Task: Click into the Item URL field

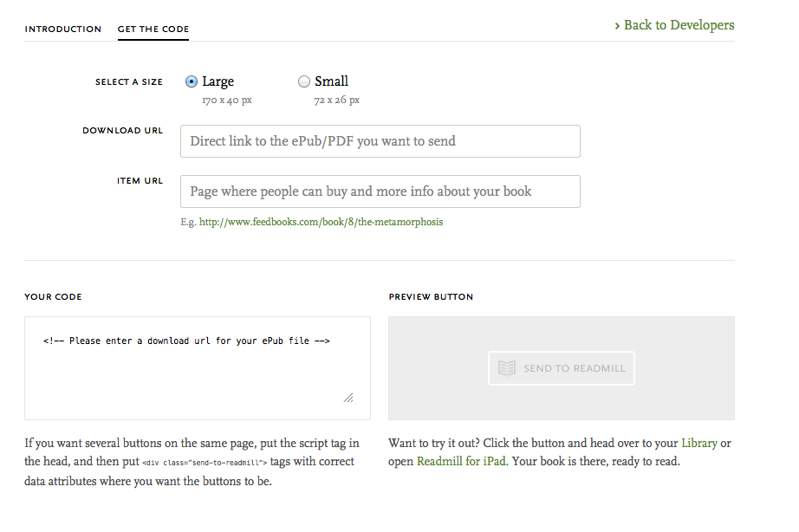Action: coord(380,191)
